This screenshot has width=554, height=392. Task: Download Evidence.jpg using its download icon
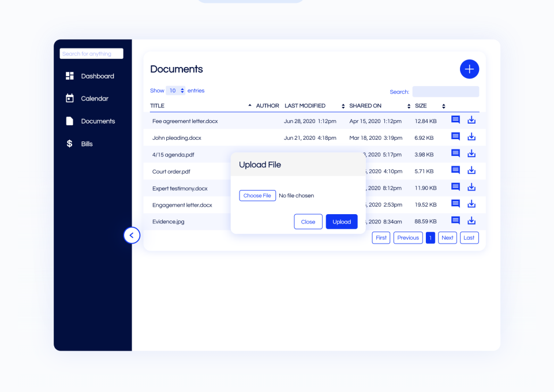click(x=471, y=221)
